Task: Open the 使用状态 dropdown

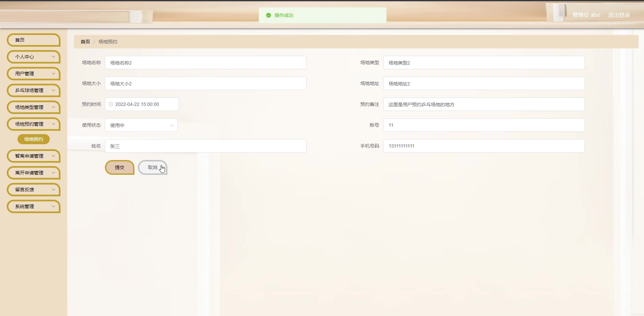Action: tap(142, 125)
